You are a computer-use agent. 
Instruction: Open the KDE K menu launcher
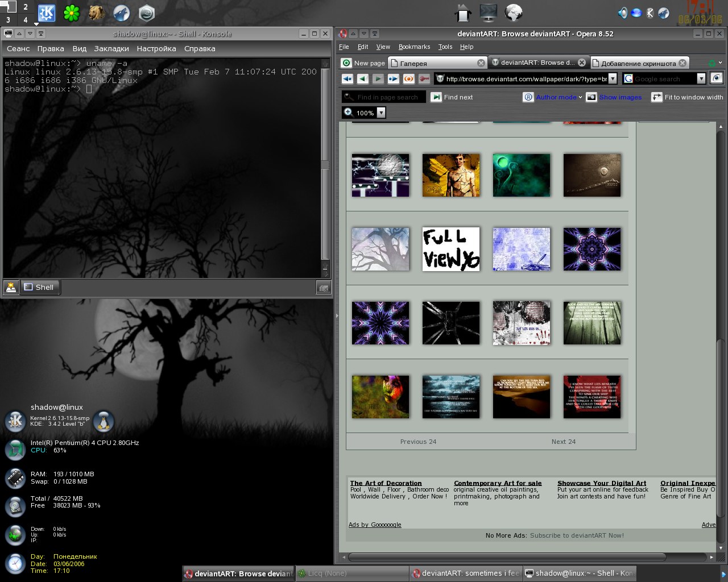(x=47, y=13)
